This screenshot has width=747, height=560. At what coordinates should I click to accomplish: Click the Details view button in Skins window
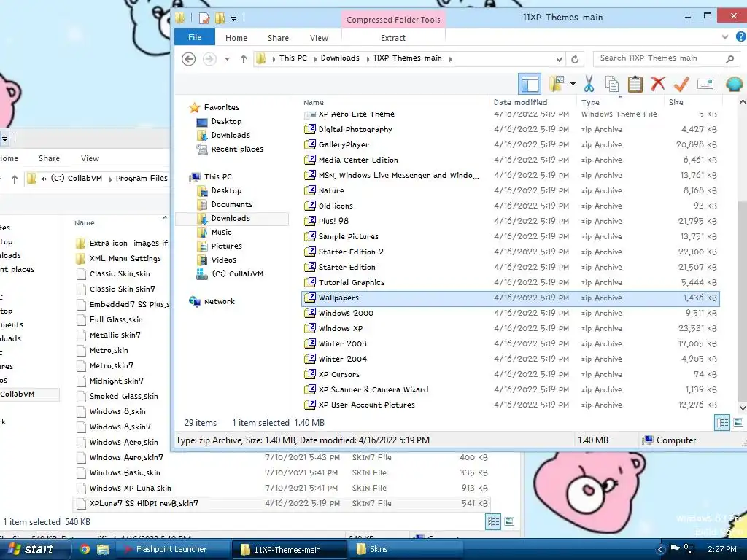tap(494, 522)
